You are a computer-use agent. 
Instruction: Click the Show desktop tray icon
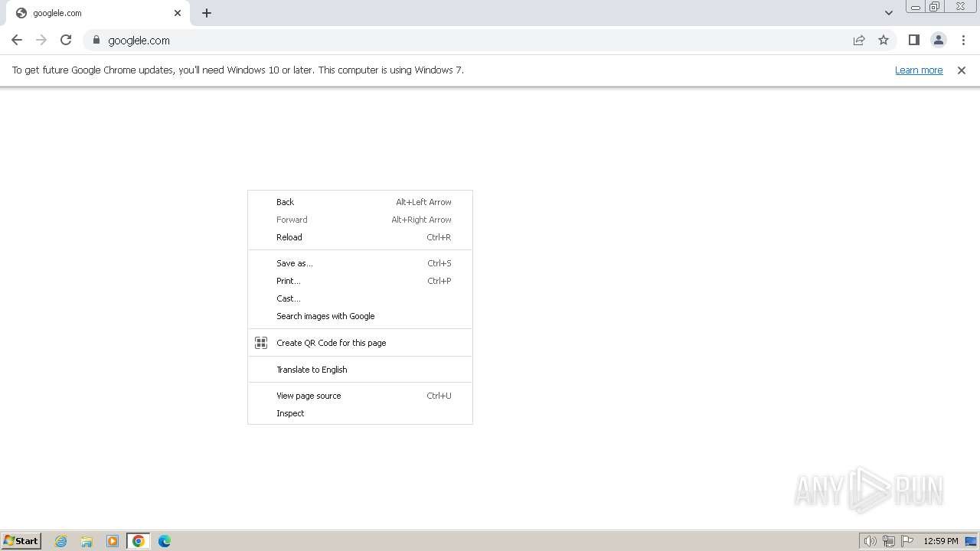971,541
